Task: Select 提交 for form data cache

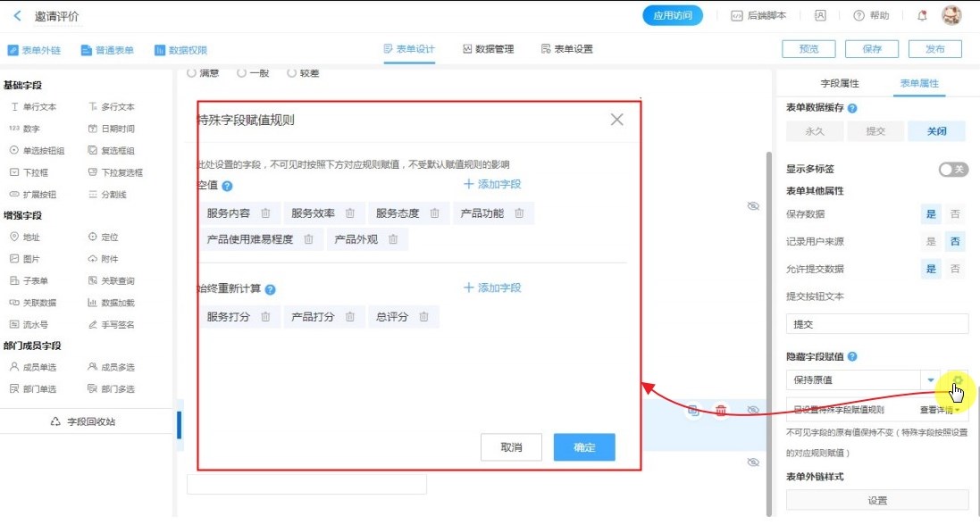Action: [x=875, y=131]
